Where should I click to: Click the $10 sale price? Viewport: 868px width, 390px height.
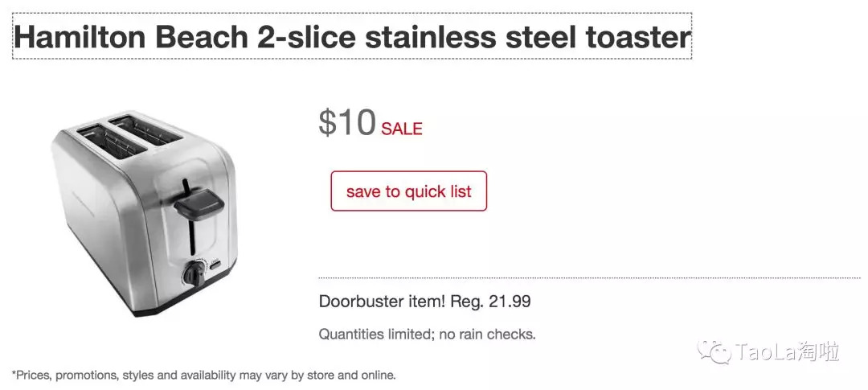(x=347, y=123)
